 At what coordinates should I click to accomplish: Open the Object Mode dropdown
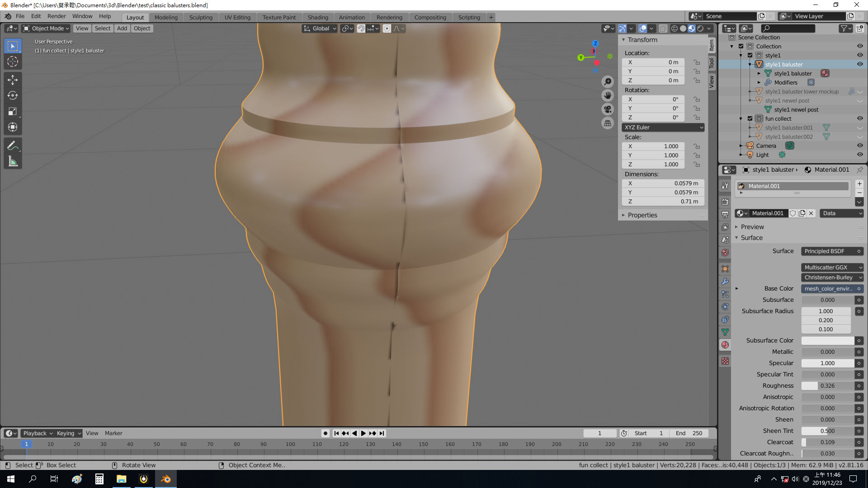tap(47, 28)
